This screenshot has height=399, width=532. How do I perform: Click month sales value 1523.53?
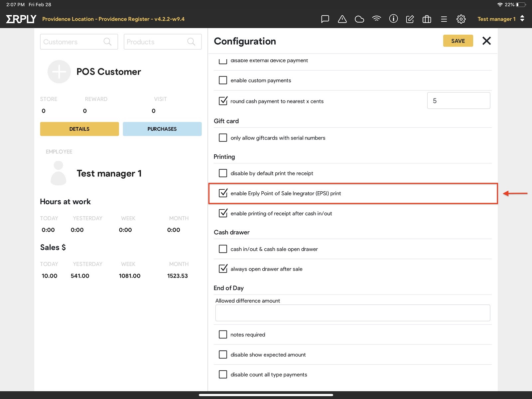coord(177,276)
